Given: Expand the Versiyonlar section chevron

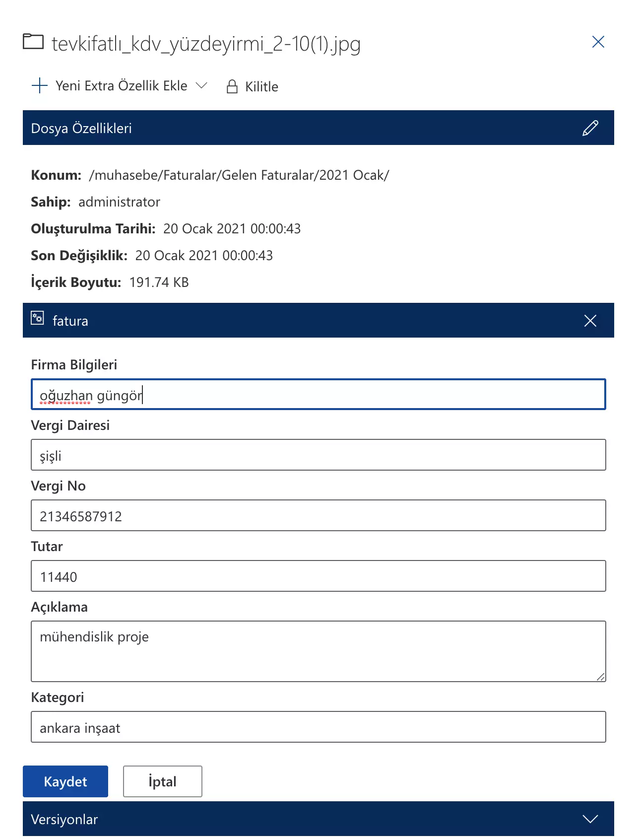Looking at the screenshot, I should (590, 819).
